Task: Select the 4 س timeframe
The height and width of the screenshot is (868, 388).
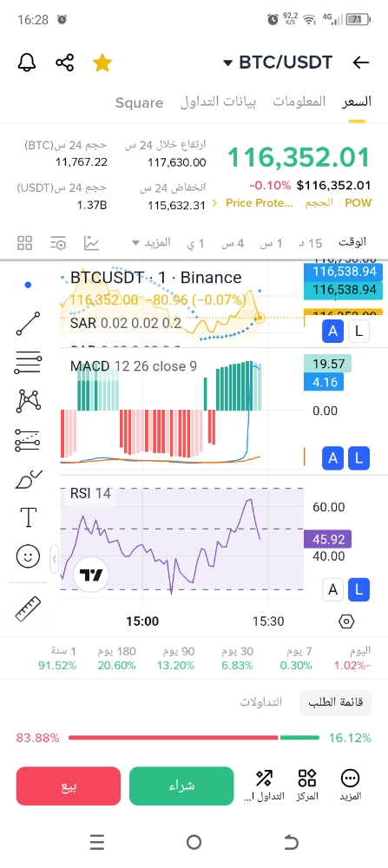Action: [233, 243]
